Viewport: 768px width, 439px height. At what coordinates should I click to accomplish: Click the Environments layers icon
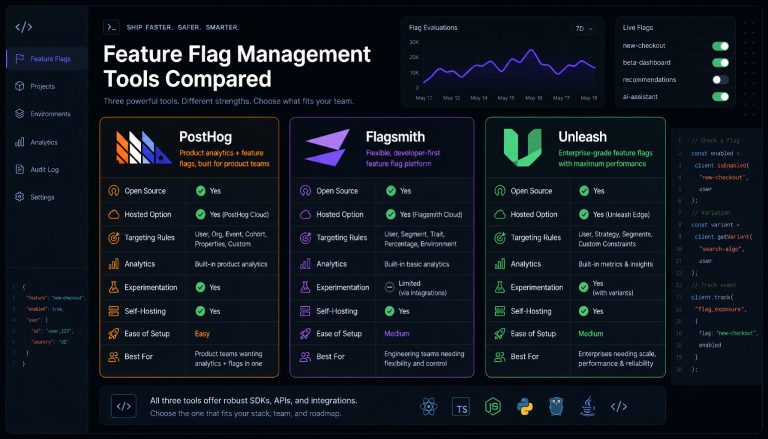[x=20, y=114]
